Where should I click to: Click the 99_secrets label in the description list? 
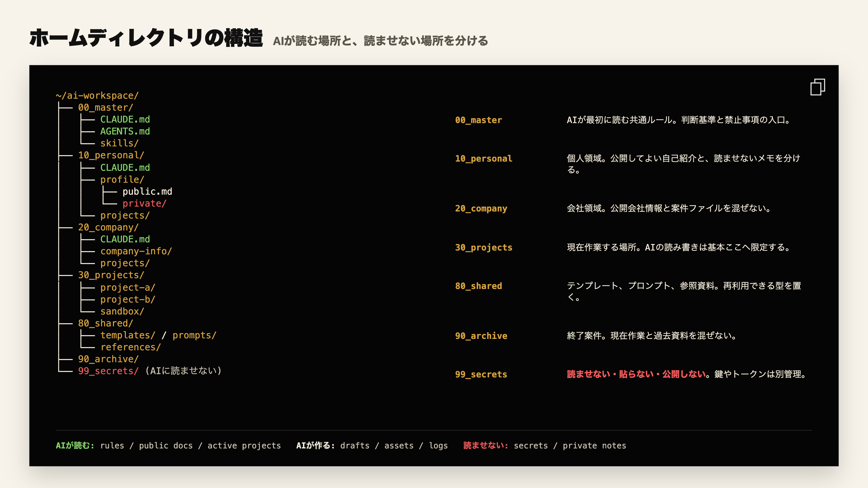[481, 374]
